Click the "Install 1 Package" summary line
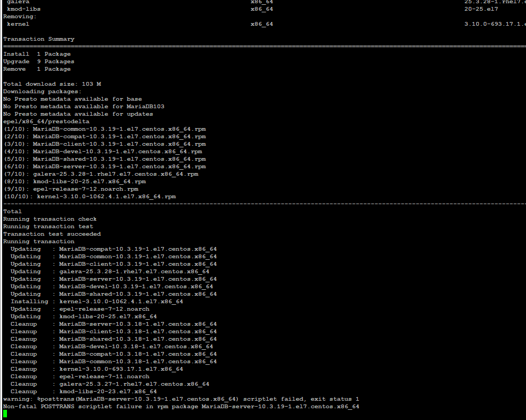 click(37, 54)
